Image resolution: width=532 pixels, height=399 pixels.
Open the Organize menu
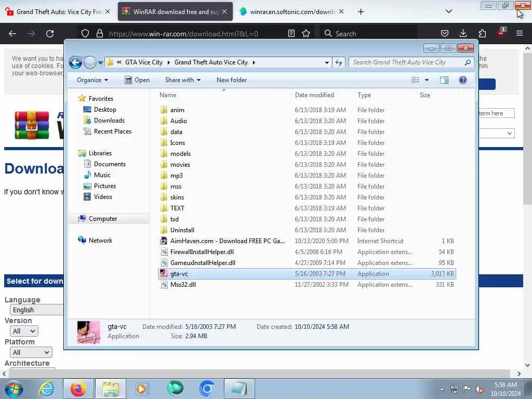(92, 80)
